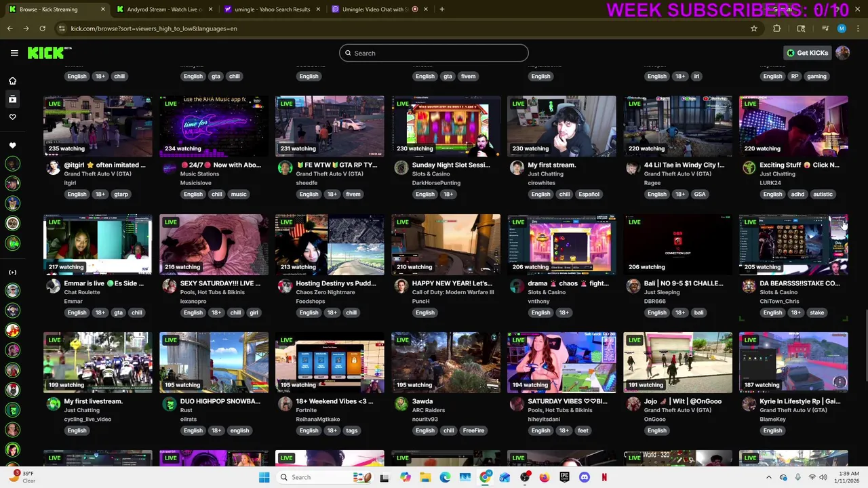This screenshot has width=868, height=488.
Task: Switch to Umingle Video Chat tab
Action: tap(380, 9)
